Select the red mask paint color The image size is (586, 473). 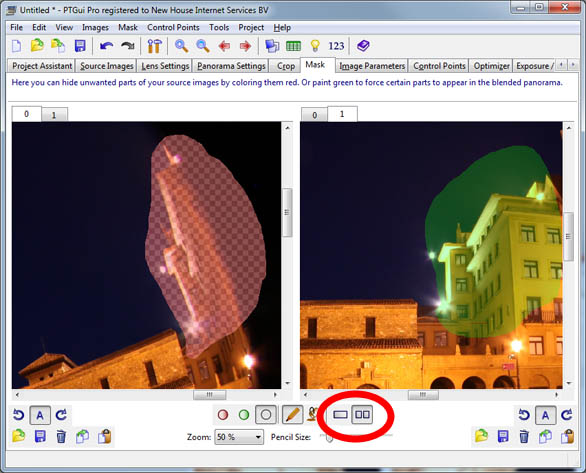(223, 415)
